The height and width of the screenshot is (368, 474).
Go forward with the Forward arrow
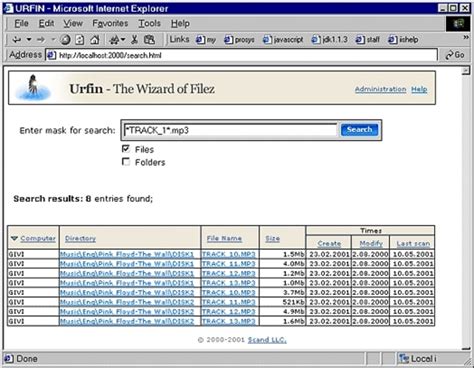41,40
